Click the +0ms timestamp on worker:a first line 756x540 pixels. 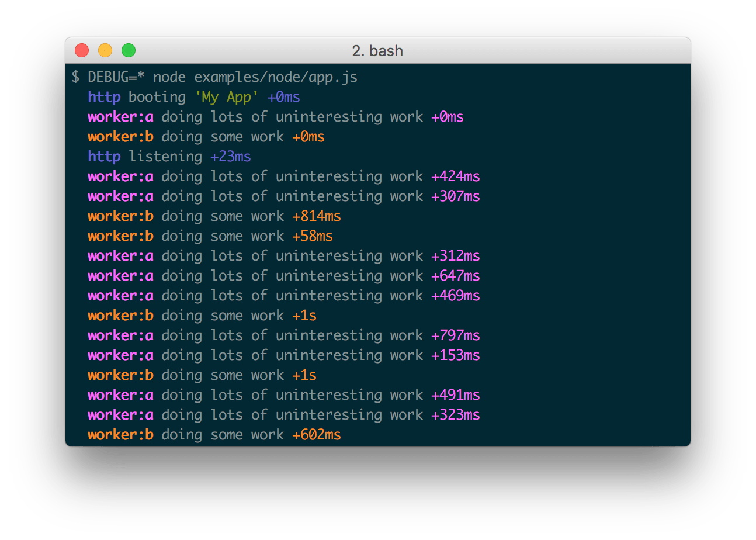pyautogui.click(x=449, y=116)
